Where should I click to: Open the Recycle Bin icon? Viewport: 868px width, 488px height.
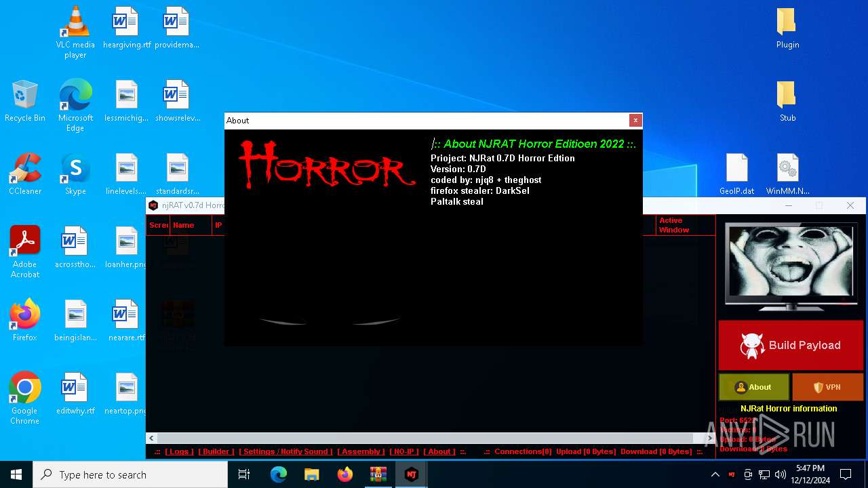(x=25, y=101)
